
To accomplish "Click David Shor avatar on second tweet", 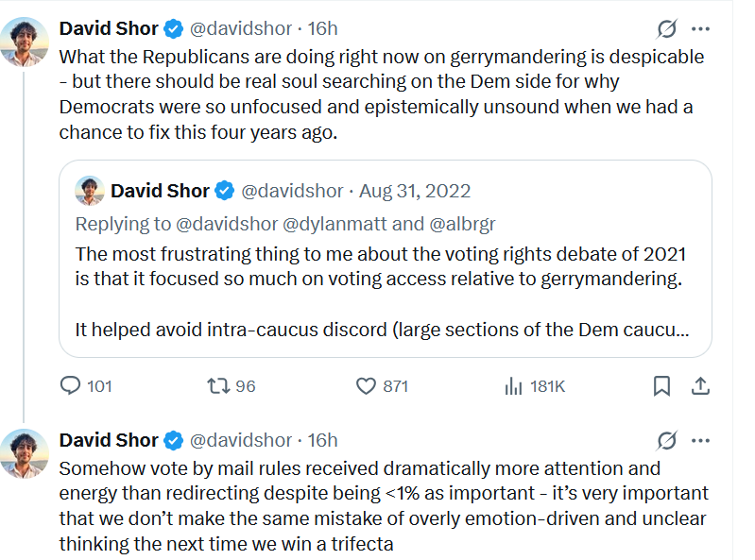I will [x=24, y=453].
